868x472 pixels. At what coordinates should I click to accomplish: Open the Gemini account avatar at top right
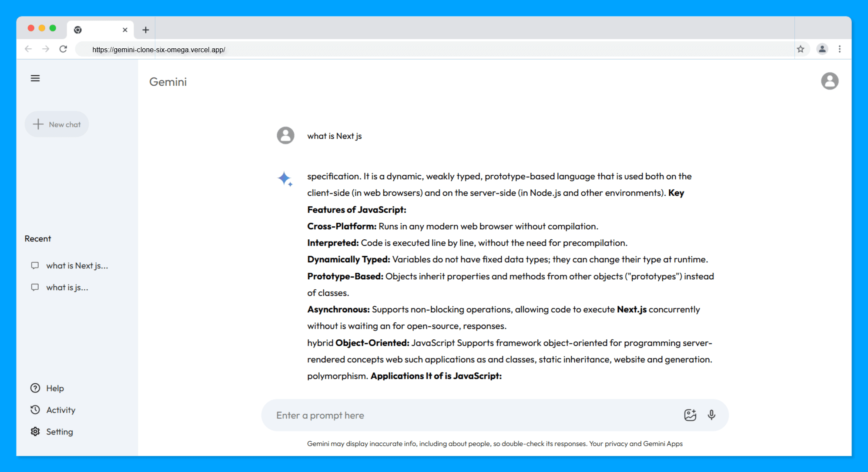(830, 81)
